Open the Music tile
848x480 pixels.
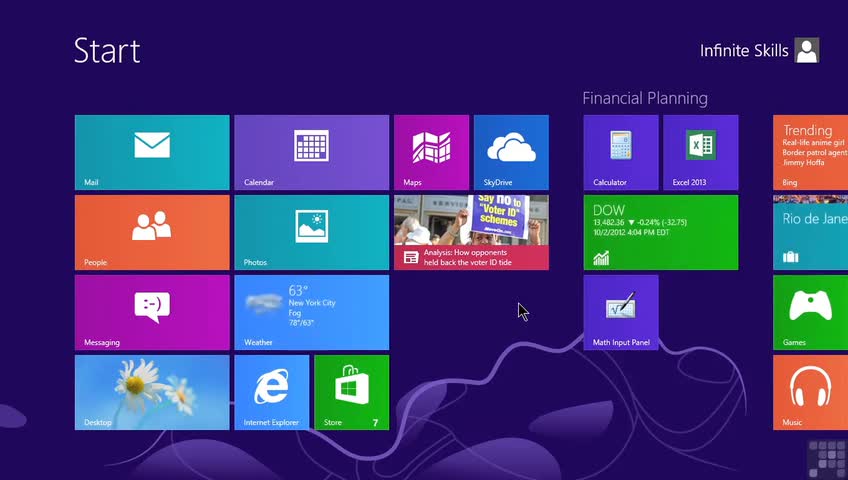click(x=811, y=392)
